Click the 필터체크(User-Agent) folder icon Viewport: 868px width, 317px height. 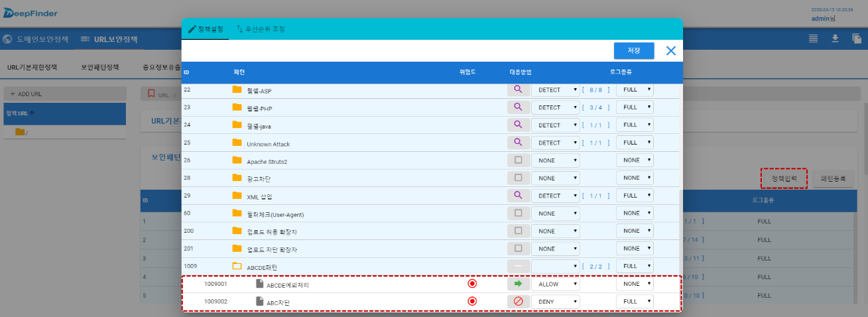coord(237,213)
